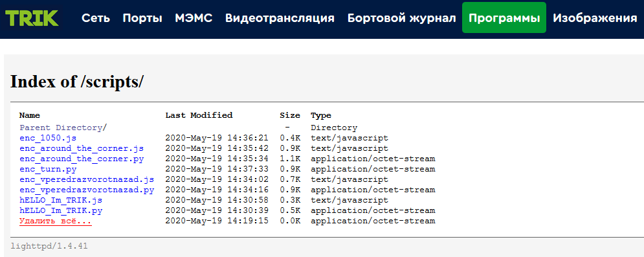Image resolution: width=644 pixels, height=257 pixels.
Task: Open the enc_around_the_corner.js file
Action: pos(82,148)
